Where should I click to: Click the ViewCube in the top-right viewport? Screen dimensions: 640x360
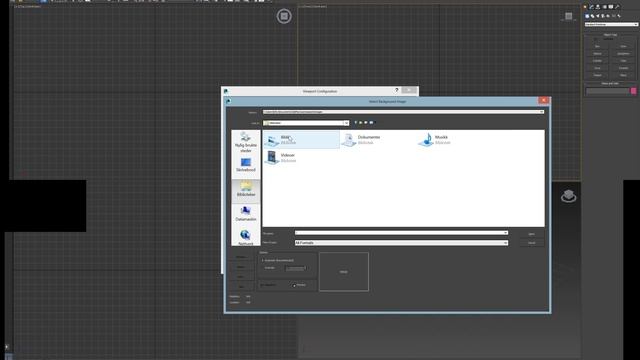point(569,16)
